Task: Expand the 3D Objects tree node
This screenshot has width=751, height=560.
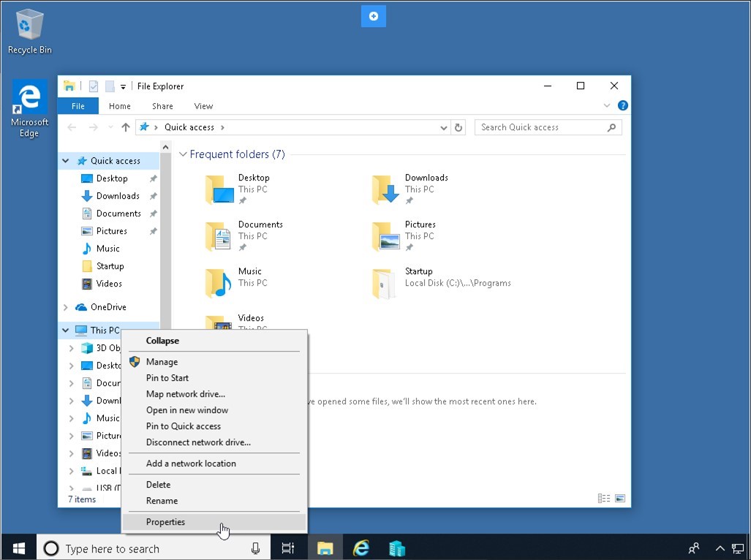Action: pyautogui.click(x=72, y=348)
